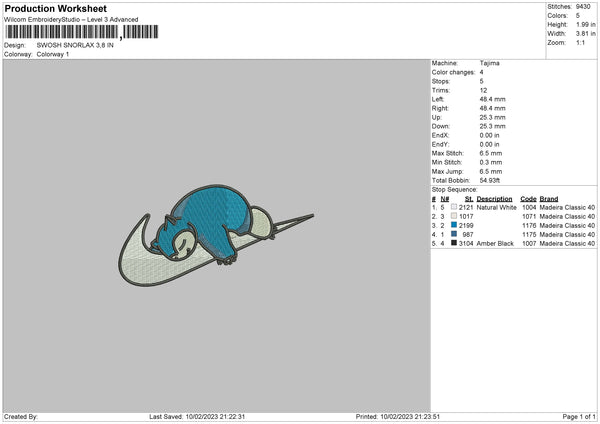Click the Colorway 1 label
This screenshot has width=600, height=424.
53,54
